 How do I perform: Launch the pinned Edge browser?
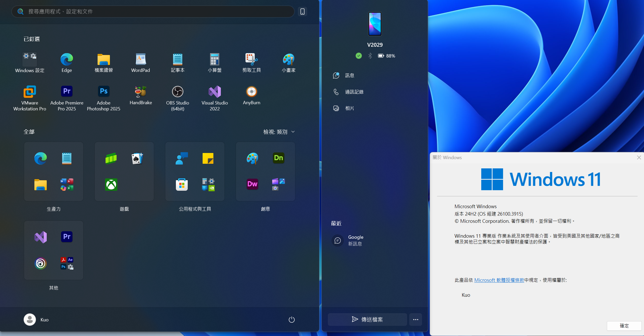tap(67, 63)
